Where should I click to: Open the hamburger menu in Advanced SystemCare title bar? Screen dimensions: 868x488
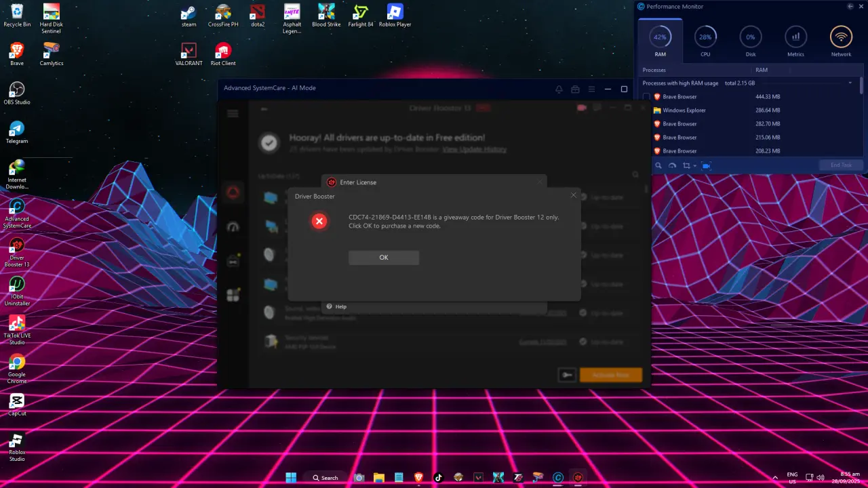(591, 89)
